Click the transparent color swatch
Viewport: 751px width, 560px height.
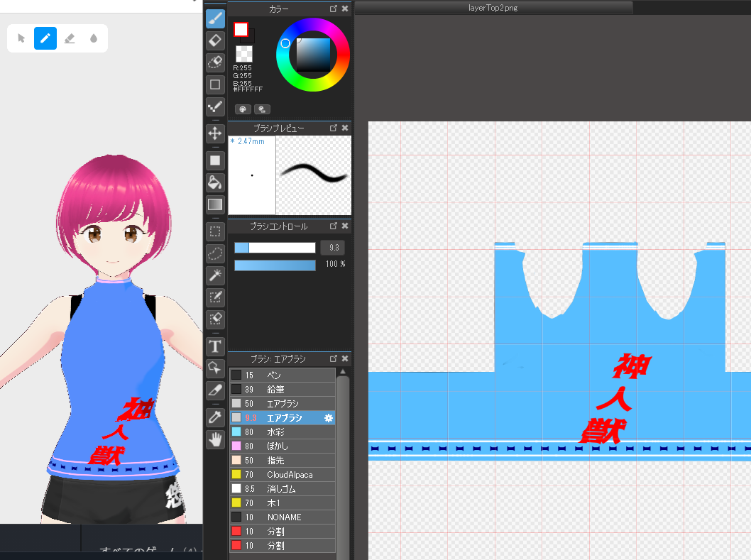[243, 54]
